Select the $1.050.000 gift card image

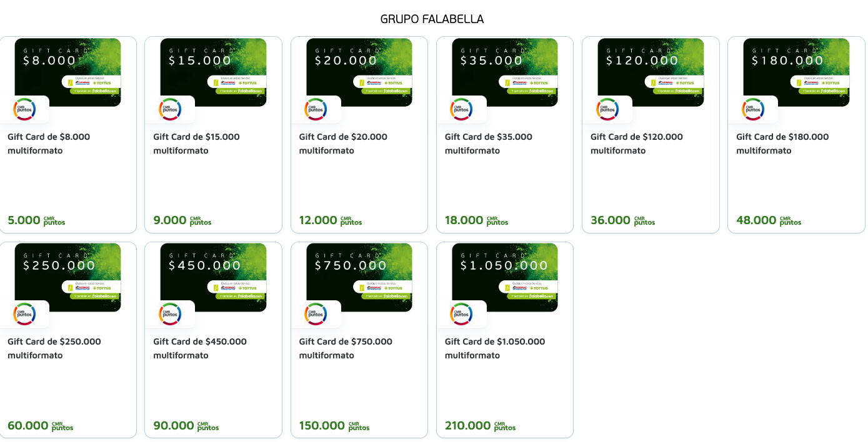click(x=504, y=277)
